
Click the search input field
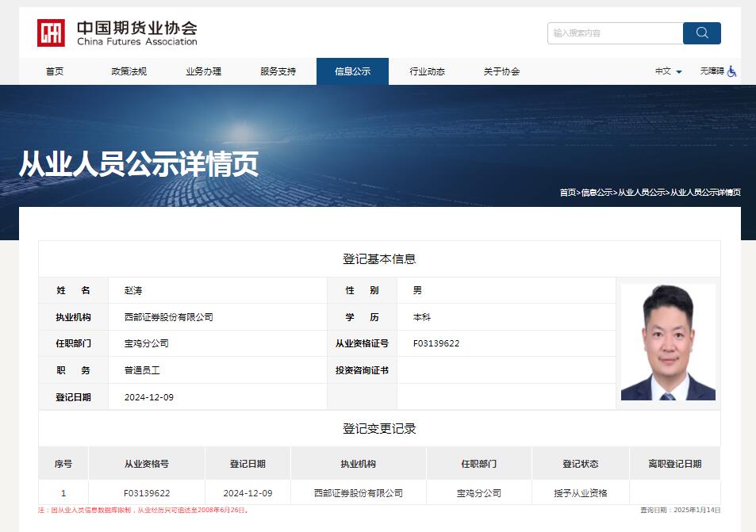pyautogui.click(x=615, y=33)
